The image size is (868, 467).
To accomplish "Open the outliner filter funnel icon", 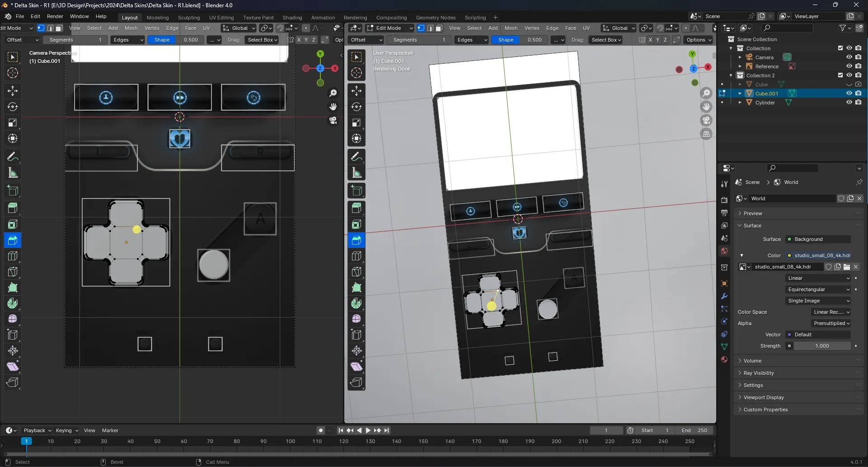I will pyautogui.click(x=843, y=28).
